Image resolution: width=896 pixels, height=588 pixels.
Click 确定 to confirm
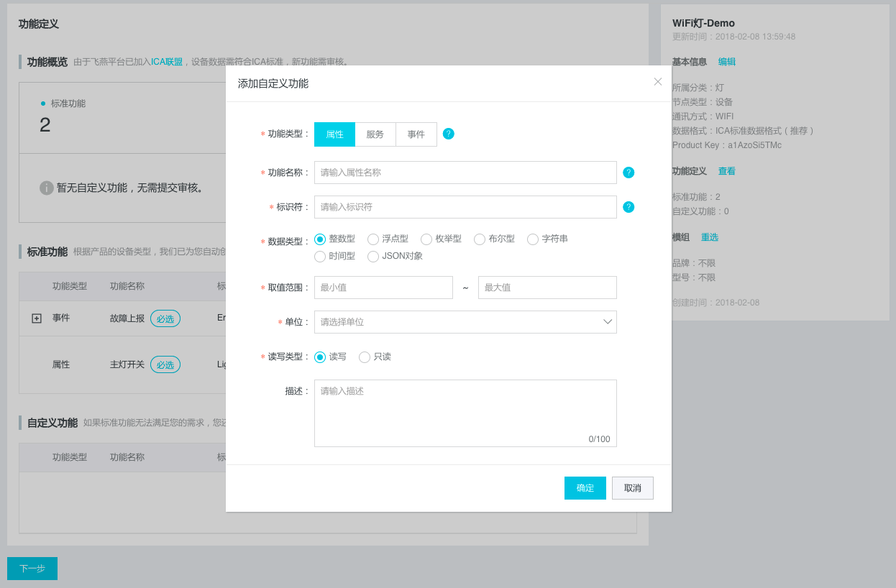pyautogui.click(x=585, y=488)
